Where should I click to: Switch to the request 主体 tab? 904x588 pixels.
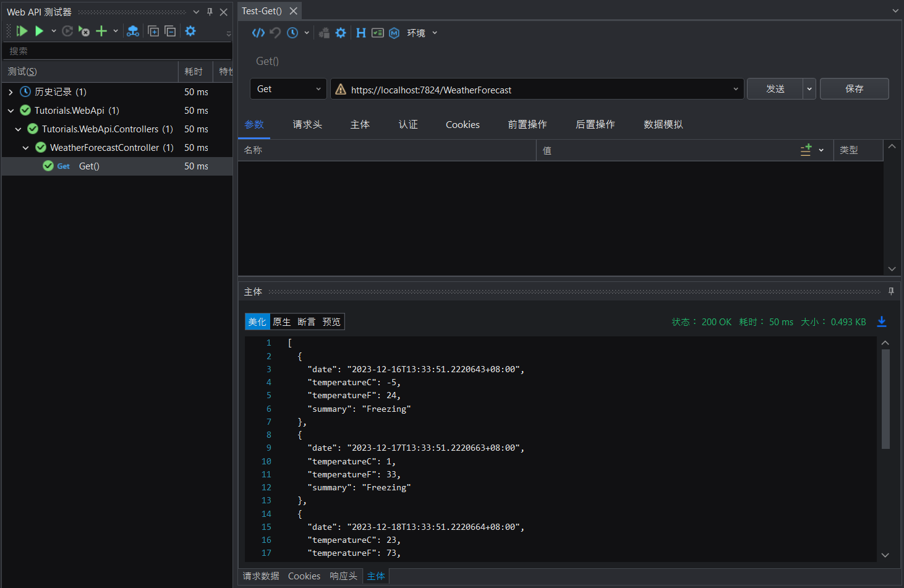(360, 124)
